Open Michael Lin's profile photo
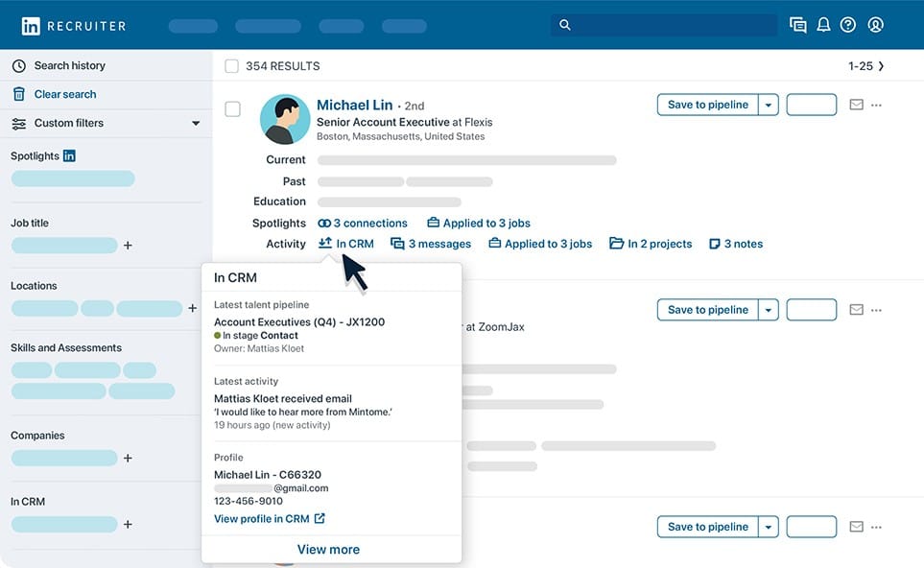Viewport: 924px width, 568px height. (x=285, y=119)
